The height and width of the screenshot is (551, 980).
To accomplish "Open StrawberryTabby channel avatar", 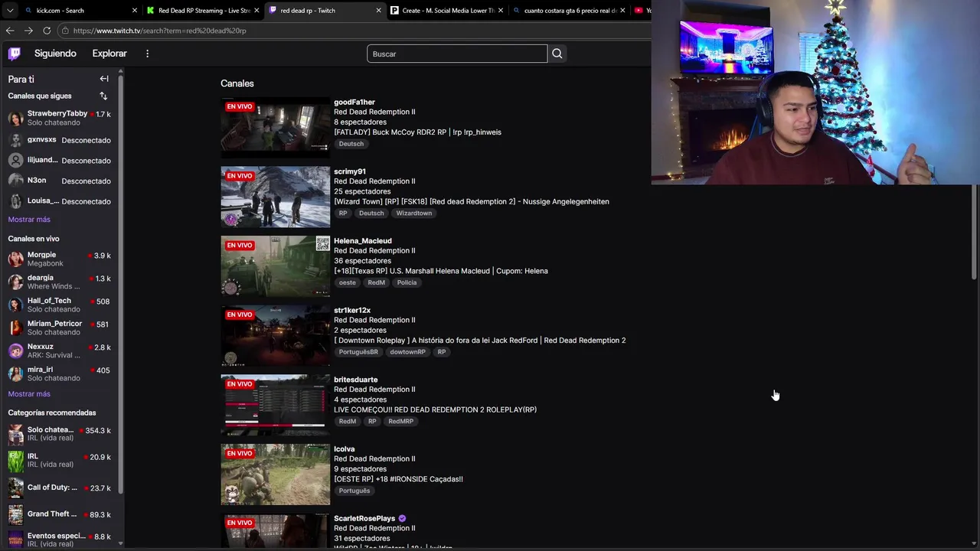I will pyautogui.click(x=15, y=118).
